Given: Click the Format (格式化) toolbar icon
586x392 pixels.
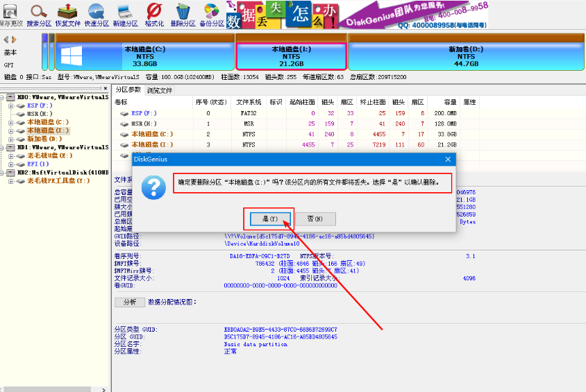Looking at the screenshot, I should (x=154, y=15).
